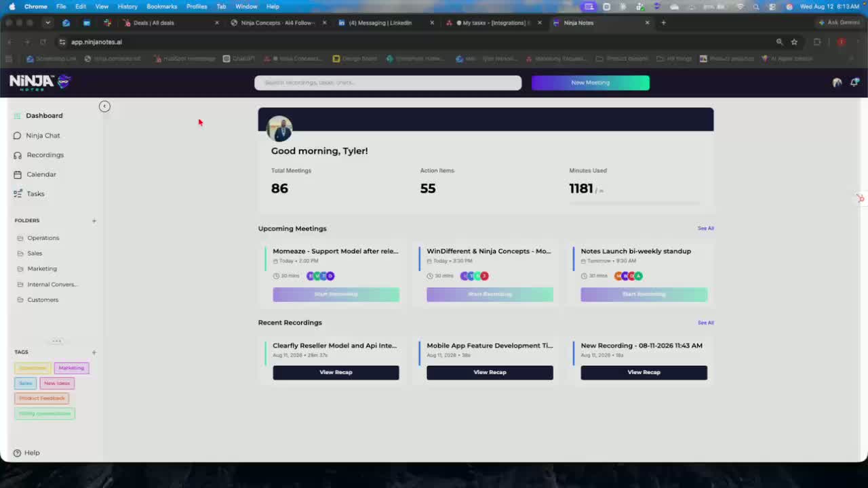Start Recording for WinDifferent & Ninja Concepts
Viewport: 868px width, 488px height.
click(490, 294)
